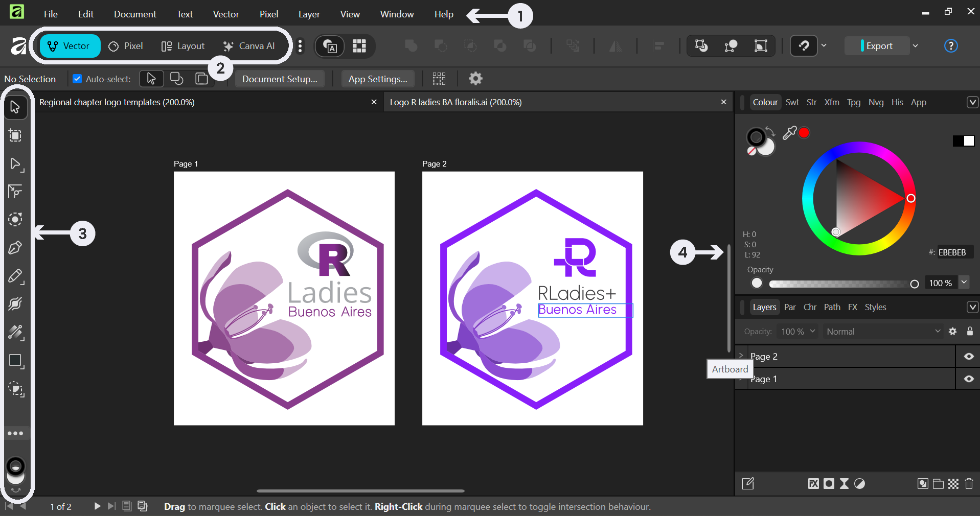
Task: Select the Pen tool
Action: coord(15,248)
